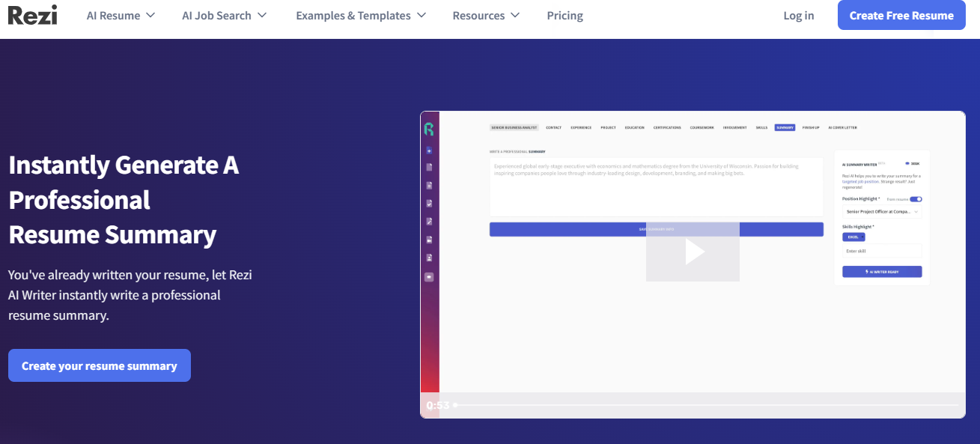Click the green Rezi R logo in video sidebar
The width and height of the screenshot is (980, 444).
tap(429, 129)
